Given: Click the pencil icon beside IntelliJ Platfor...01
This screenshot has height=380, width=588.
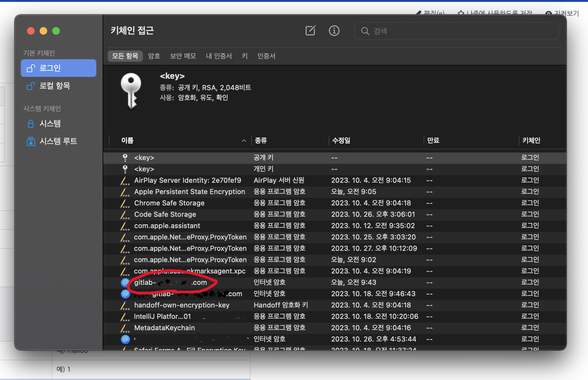Looking at the screenshot, I should point(125,317).
